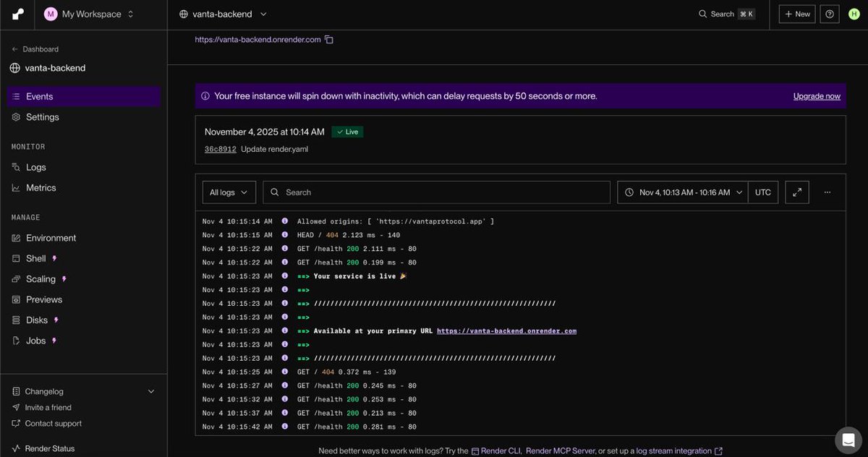Image resolution: width=868 pixels, height=457 pixels.
Task: Open Changelog in the sidebar
Action: coord(44,391)
